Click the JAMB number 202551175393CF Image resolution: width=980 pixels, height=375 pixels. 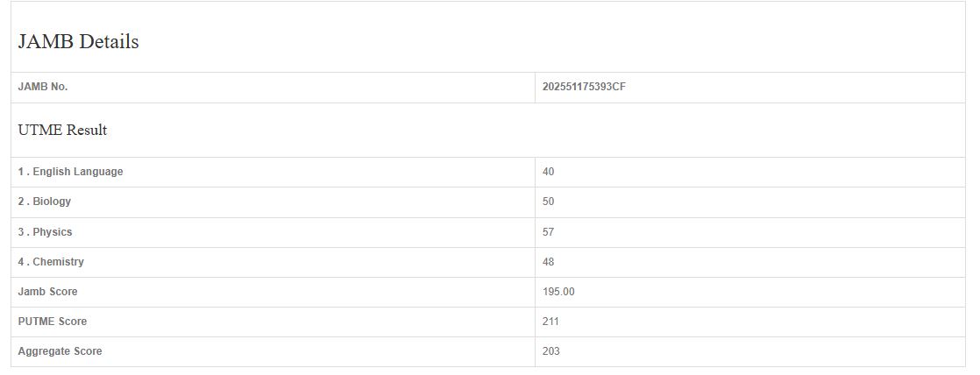(584, 87)
